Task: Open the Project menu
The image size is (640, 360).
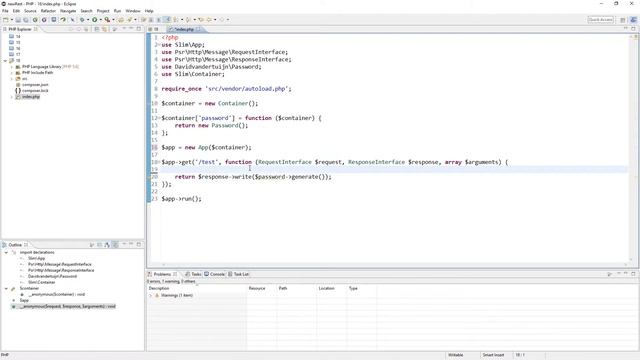Action: click(x=103, y=11)
